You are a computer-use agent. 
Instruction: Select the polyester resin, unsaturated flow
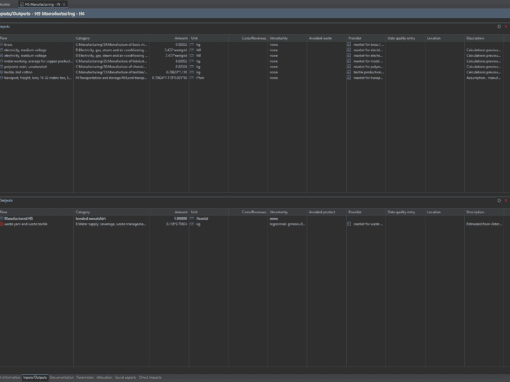tap(25, 67)
